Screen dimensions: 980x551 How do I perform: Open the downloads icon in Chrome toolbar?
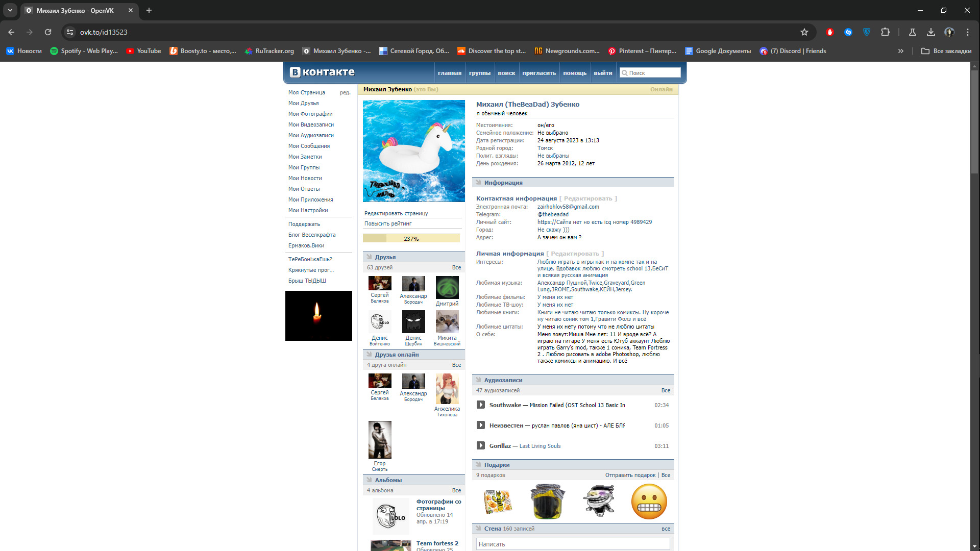pos(931,32)
